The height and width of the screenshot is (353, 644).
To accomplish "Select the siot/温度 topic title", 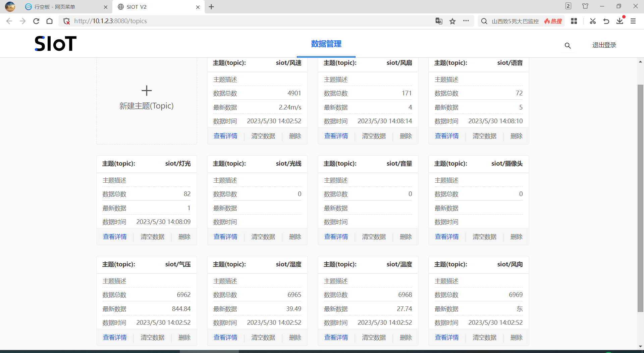I will pos(399,264).
